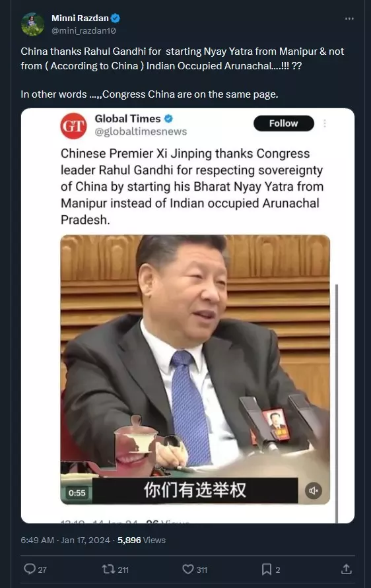Click the Global Times account name
Viewport: 371px width, 588px height.
pos(127,119)
